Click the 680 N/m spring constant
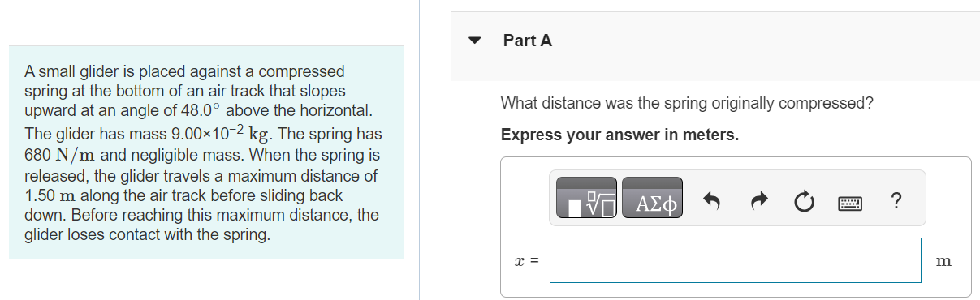Viewport: 980px width, 300px height. [62, 154]
